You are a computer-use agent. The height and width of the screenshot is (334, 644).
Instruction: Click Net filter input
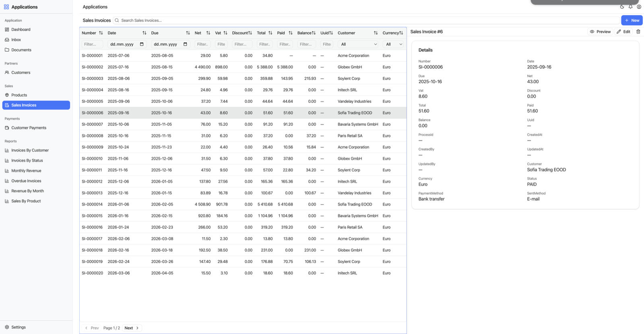(202, 44)
